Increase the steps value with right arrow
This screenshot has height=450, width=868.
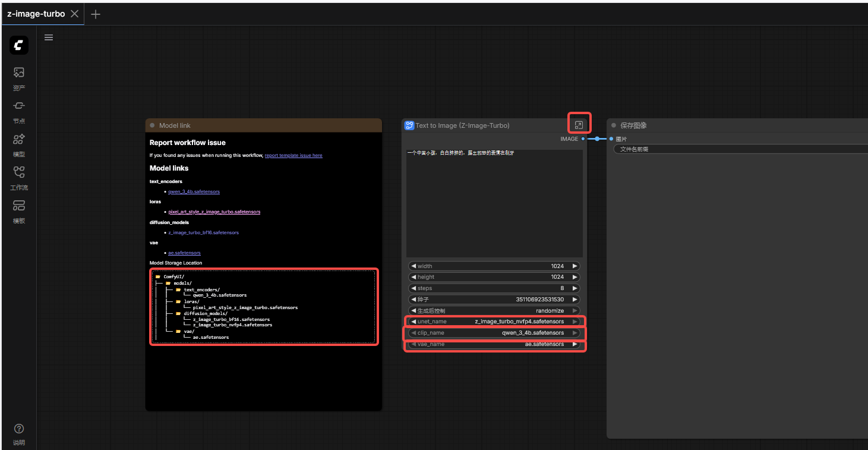[575, 288]
